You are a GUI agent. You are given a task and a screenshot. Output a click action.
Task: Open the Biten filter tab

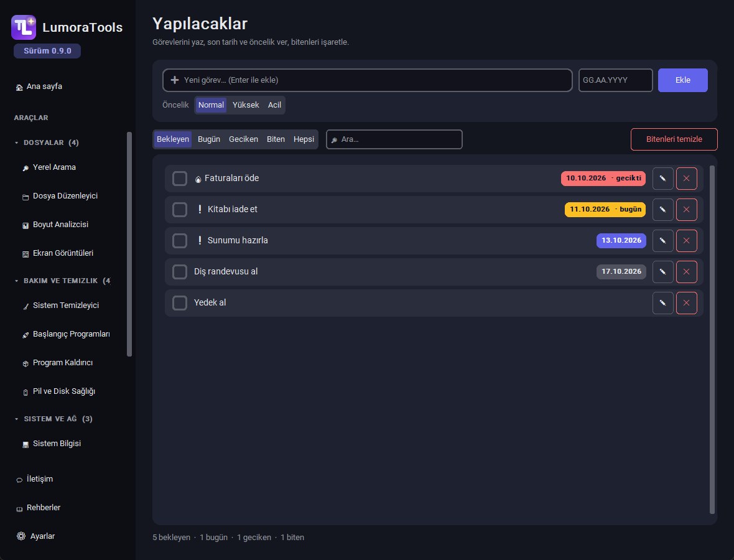point(276,139)
